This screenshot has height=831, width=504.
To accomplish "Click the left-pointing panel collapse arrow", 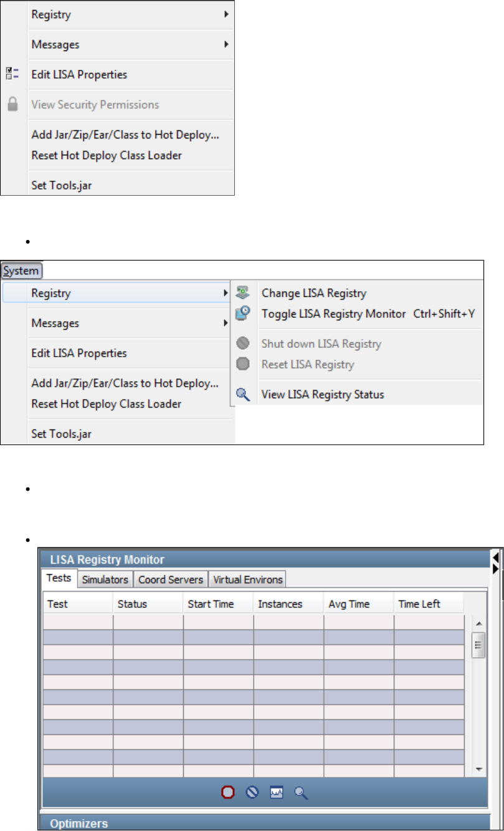I will [x=496, y=557].
